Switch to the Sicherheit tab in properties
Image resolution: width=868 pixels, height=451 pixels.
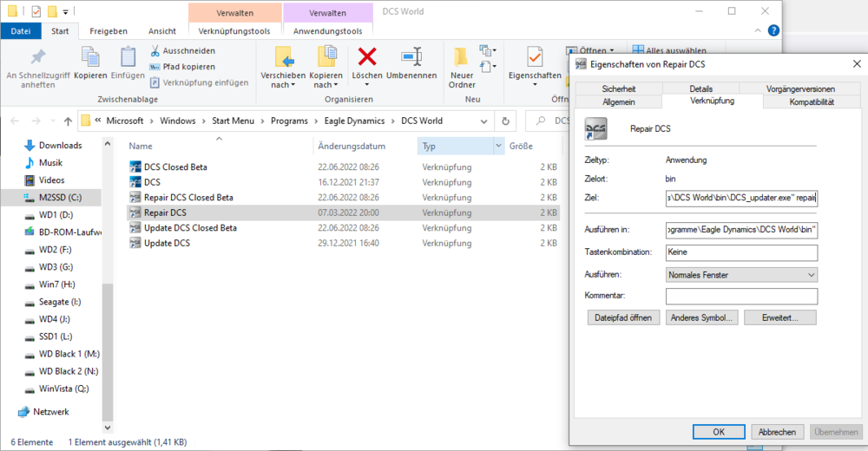point(619,88)
